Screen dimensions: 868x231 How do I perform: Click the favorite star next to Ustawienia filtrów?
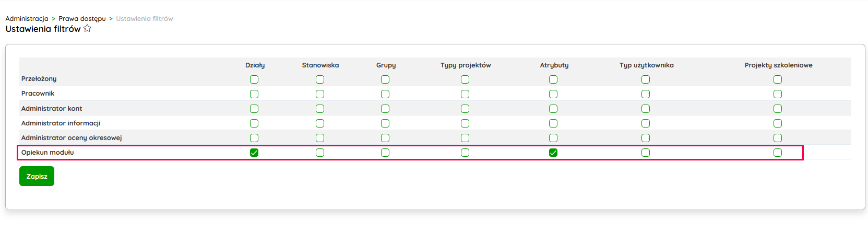[x=87, y=29]
